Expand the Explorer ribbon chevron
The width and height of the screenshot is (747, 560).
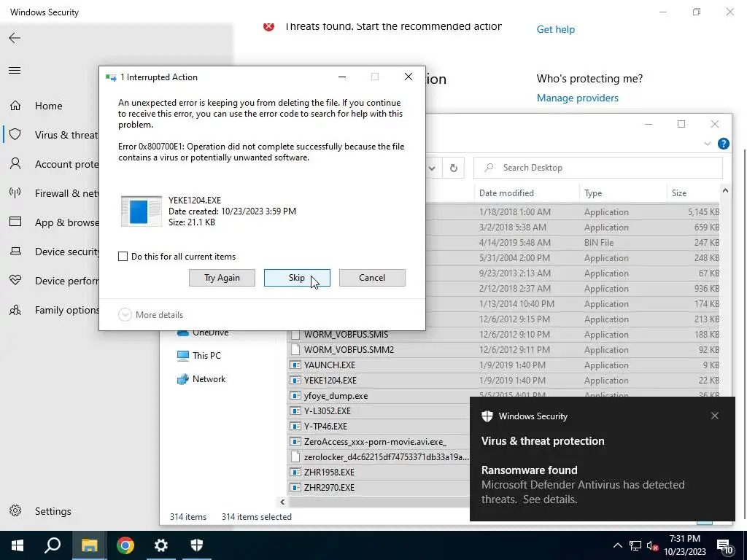pyautogui.click(x=708, y=144)
